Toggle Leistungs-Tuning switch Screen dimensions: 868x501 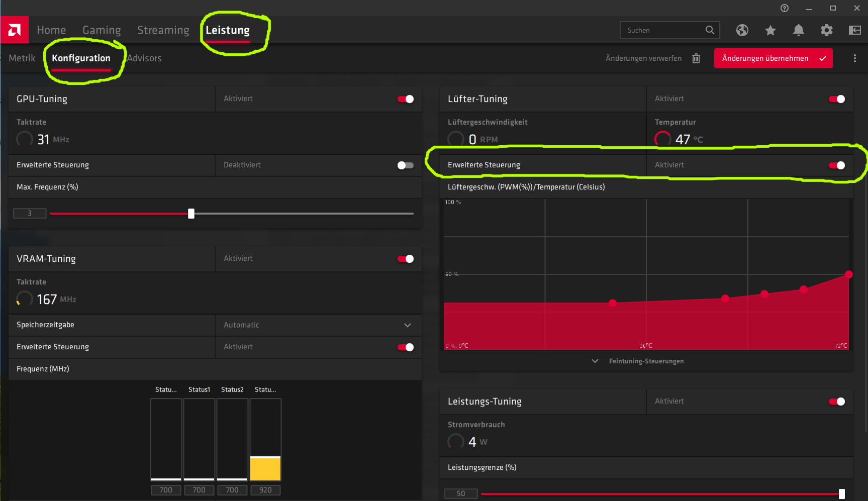pyautogui.click(x=837, y=402)
